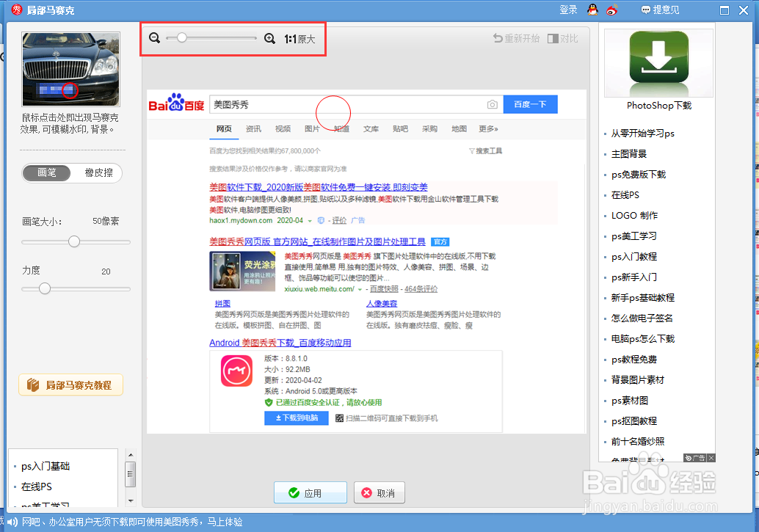
Task: Adjust the zoom level slider handle
Action: (181, 37)
